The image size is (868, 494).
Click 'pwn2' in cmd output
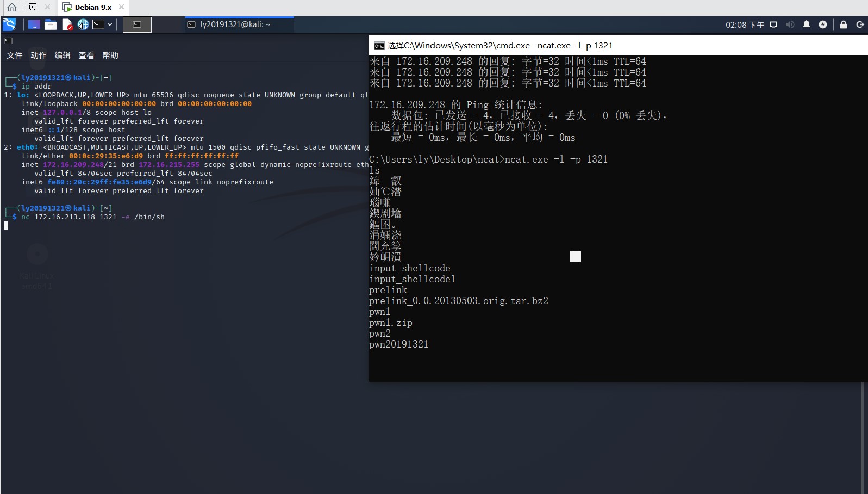pyautogui.click(x=380, y=334)
